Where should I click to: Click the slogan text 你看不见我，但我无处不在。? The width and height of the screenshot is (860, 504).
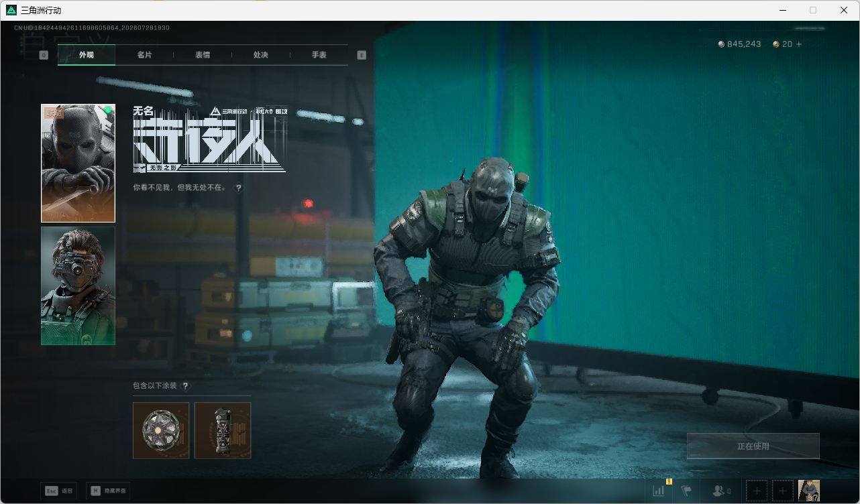click(x=180, y=188)
